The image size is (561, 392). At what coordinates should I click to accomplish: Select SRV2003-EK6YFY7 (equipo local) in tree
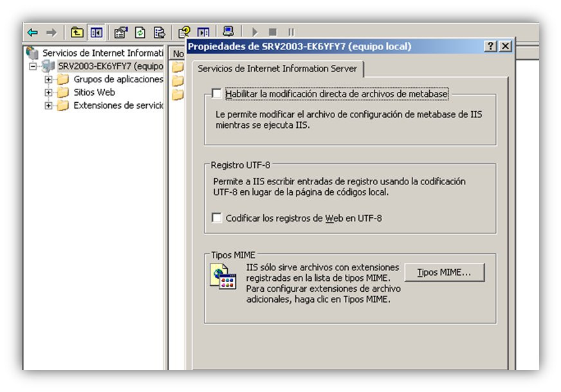(111, 66)
